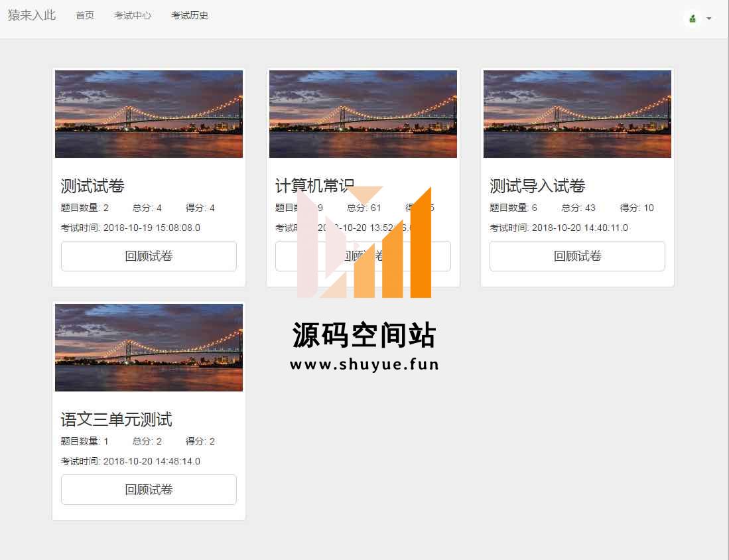Go to the 首页 menu item

pyautogui.click(x=85, y=15)
